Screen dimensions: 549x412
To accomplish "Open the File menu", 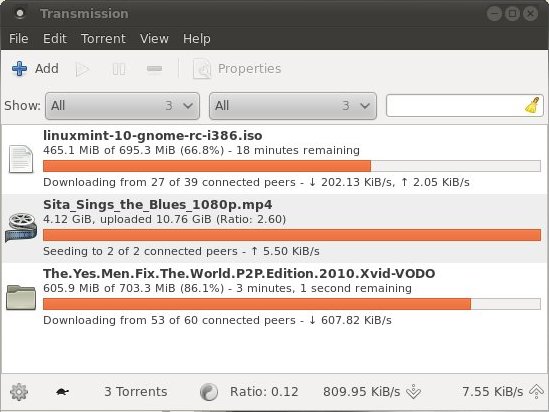I will (19, 39).
